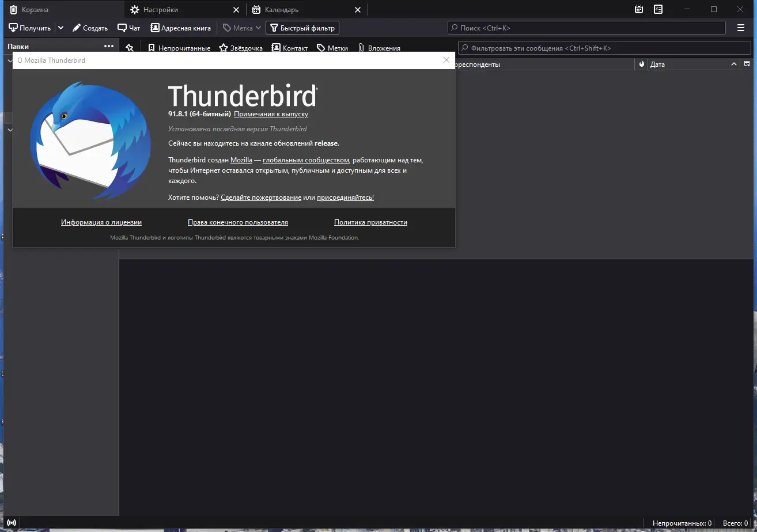Open folder pane options (three dots)
This screenshot has height=532, width=757.
pyautogui.click(x=109, y=46)
